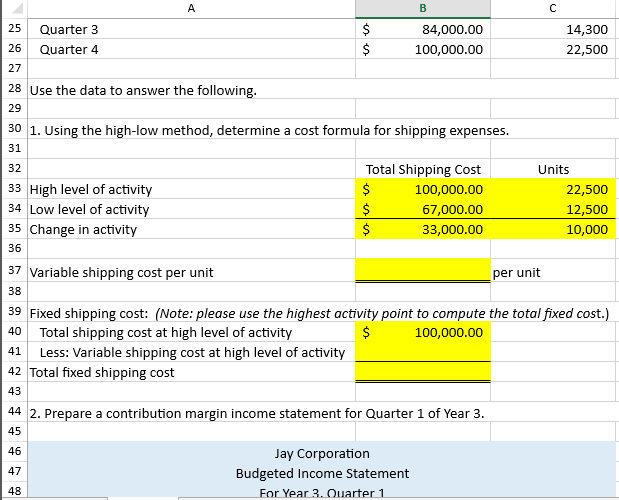Click 'Total fixed shipping cost' label

click(x=102, y=373)
